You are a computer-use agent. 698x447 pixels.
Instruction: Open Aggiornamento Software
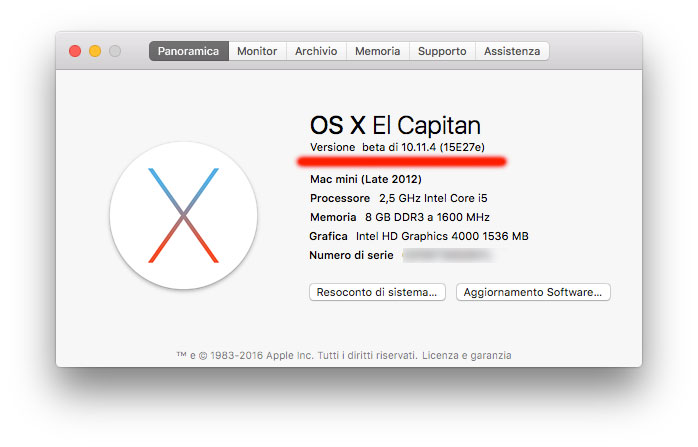[x=533, y=292]
